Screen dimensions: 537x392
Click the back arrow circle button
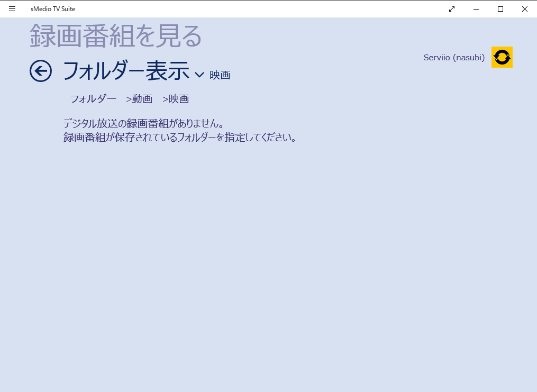point(41,71)
